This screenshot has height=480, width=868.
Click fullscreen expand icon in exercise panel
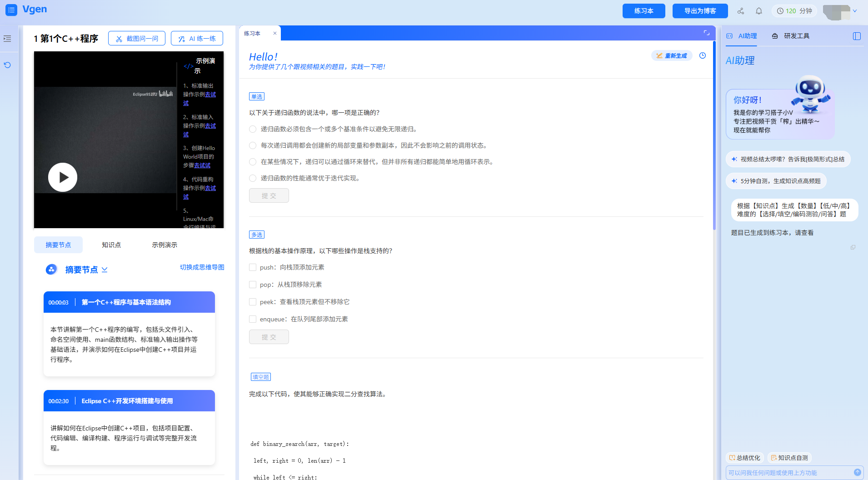click(707, 33)
